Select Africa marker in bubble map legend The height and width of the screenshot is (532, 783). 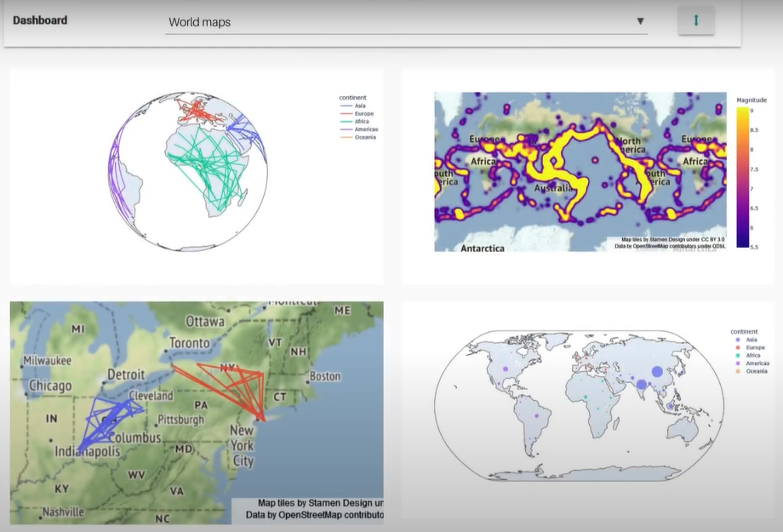click(x=753, y=356)
